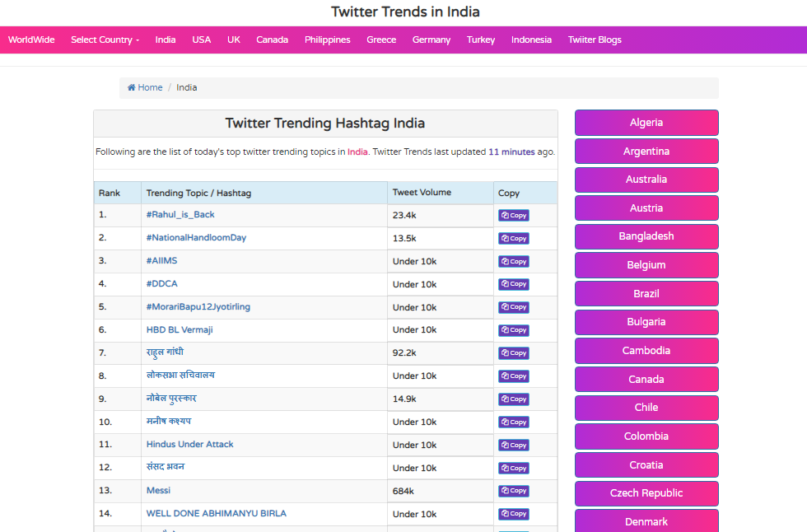Image resolution: width=807 pixels, height=532 pixels.
Task: Open the #DDCA trend link
Action: (161, 283)
